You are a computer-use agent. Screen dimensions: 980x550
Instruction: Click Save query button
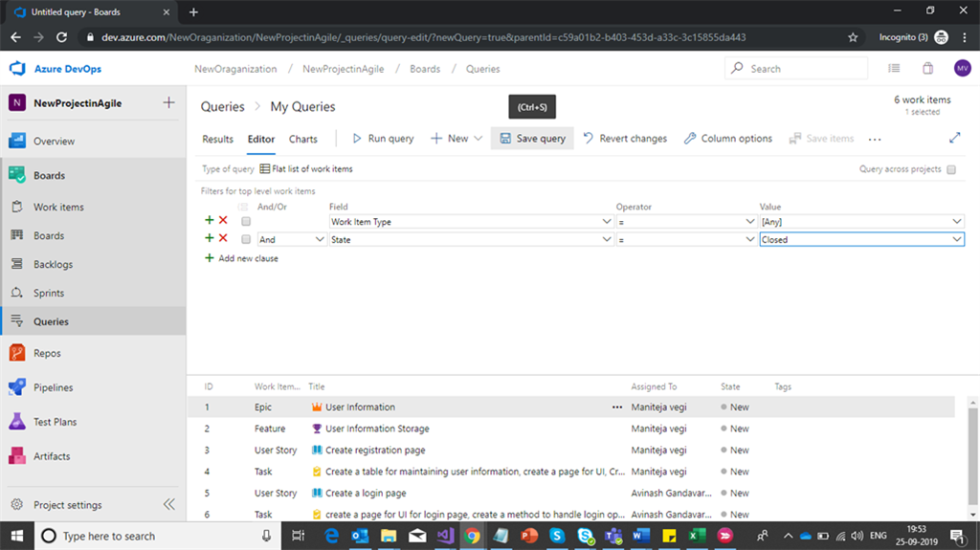point(532,139)
